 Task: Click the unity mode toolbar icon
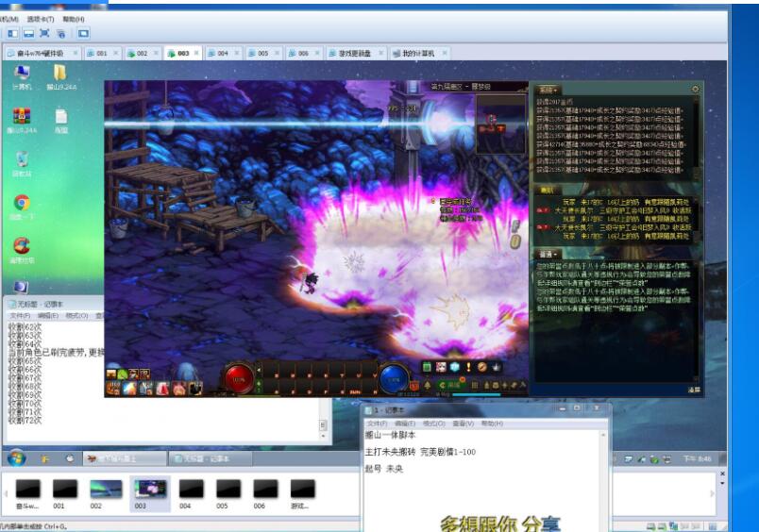[60, 33]
